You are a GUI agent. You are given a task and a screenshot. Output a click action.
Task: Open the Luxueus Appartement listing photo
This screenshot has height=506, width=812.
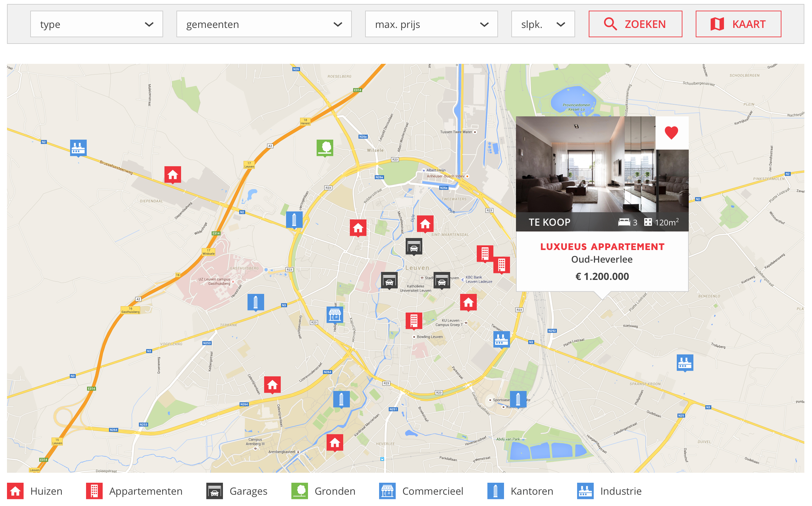pos(586,164)
